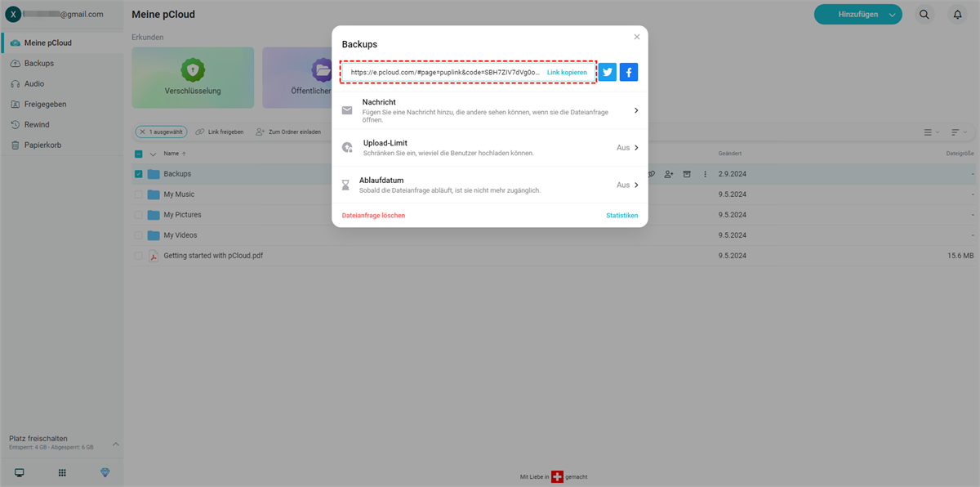Click the PDF file icon

point(153,256)
